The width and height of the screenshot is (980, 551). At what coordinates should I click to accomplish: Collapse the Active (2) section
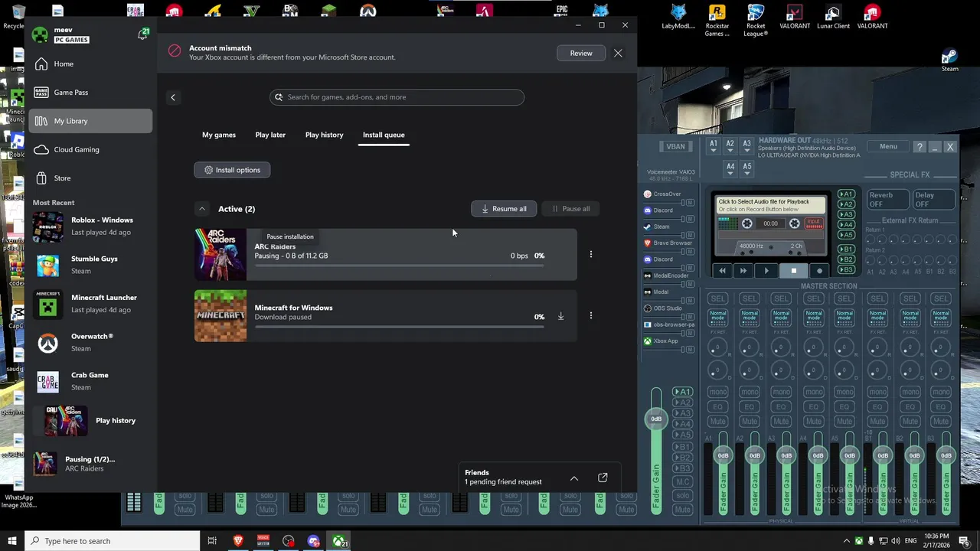(x=201, y=209)
